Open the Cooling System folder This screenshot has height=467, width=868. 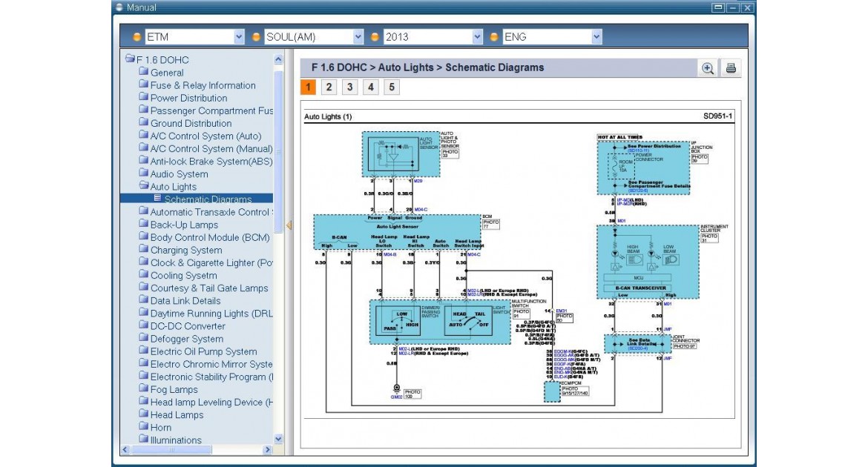[x=178, y=276]
